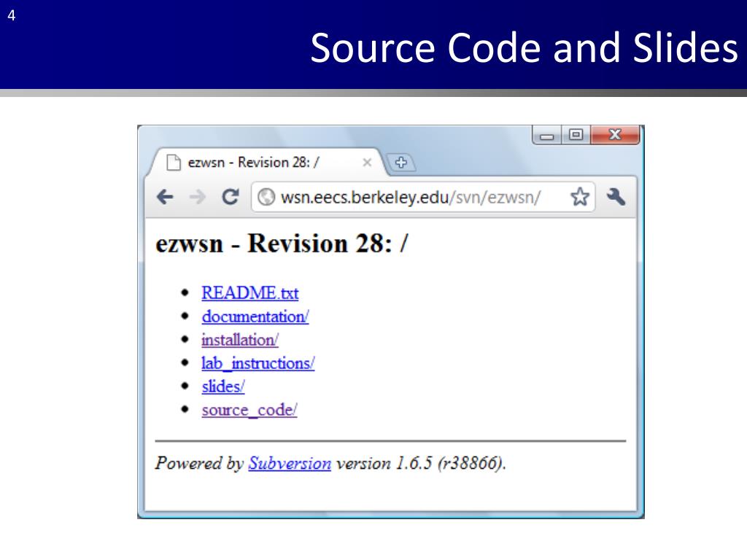This screenshot has width=747, height=560.
Task: Click the globe icon in address bar
Action: [x=266, y=197]
